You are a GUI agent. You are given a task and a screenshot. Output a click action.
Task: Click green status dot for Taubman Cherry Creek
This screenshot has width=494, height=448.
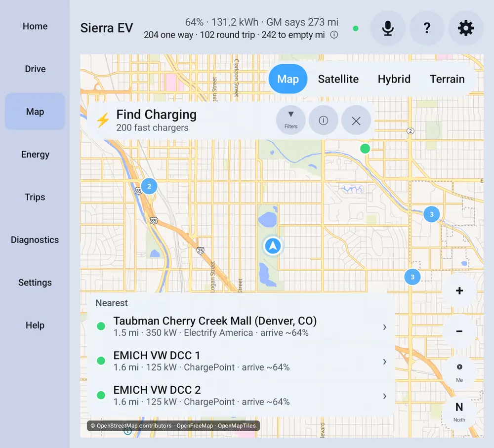pyautogui.click(x=101, y=326)
